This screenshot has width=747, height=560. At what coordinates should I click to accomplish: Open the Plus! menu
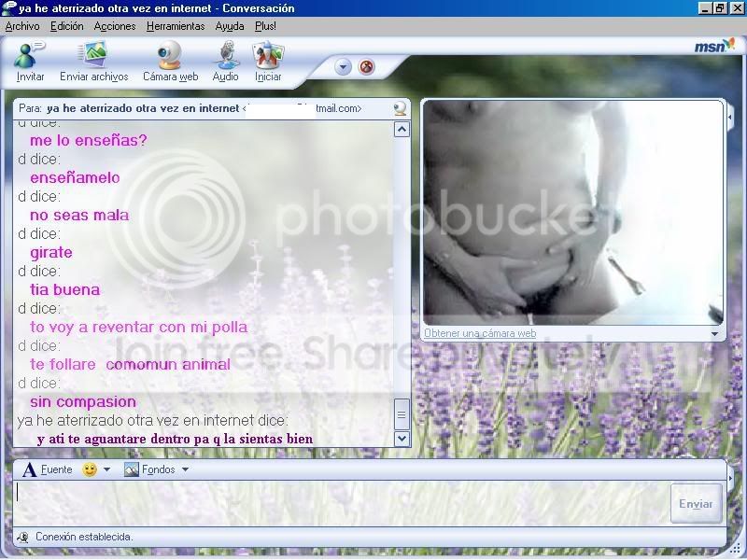click(265, 26)
